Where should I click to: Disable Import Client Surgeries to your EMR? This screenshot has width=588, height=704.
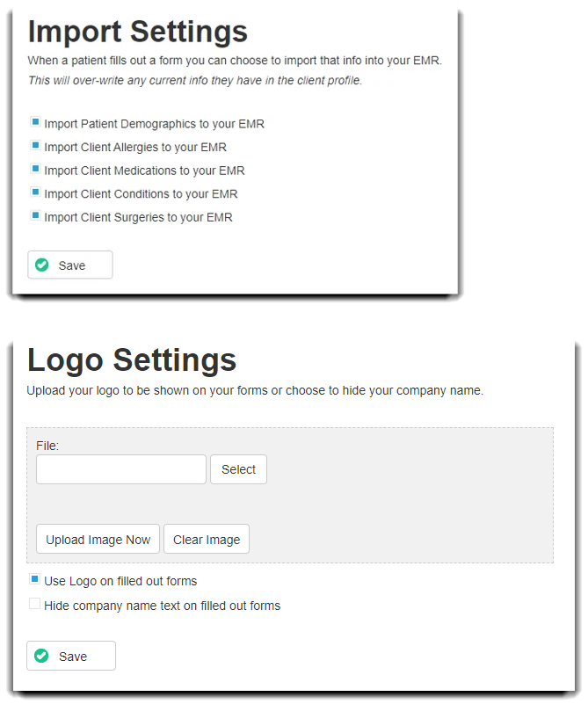pyautogui.click(x=35, y=214)
